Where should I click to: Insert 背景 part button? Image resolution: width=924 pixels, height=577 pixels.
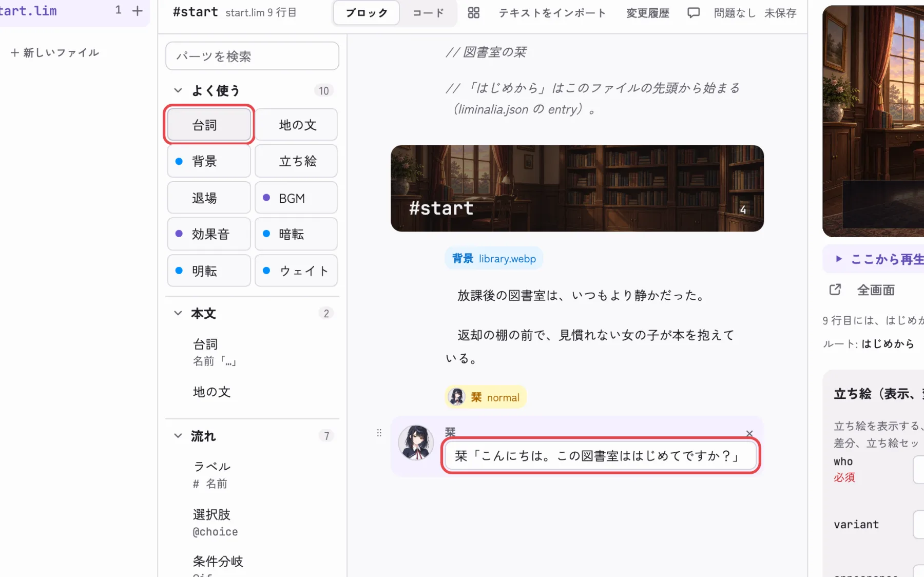(x=209, y=161)
